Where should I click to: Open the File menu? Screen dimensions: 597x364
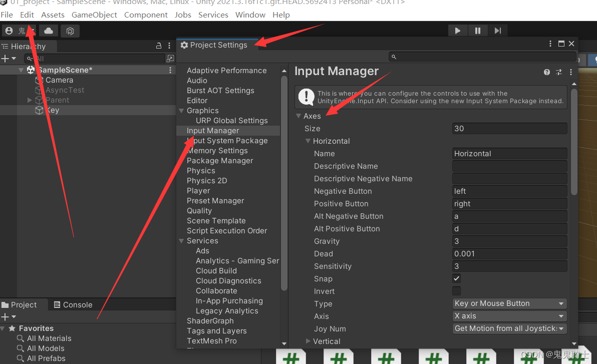click(7, 15)
